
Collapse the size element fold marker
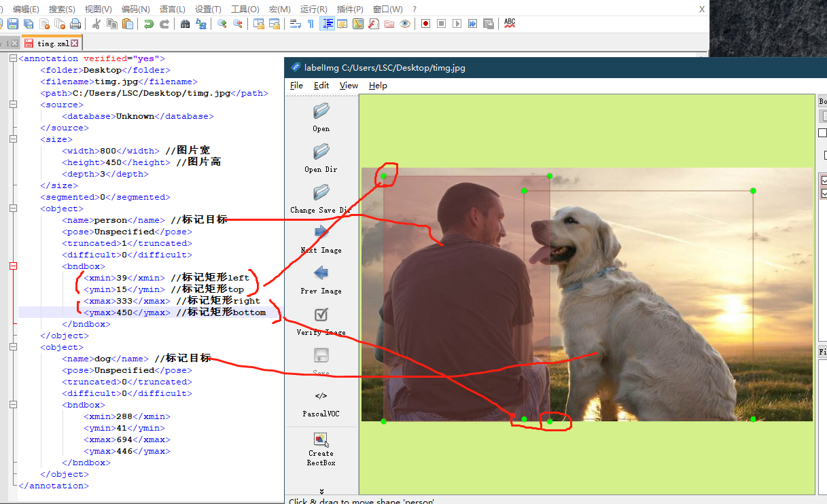tap(13, 139)
